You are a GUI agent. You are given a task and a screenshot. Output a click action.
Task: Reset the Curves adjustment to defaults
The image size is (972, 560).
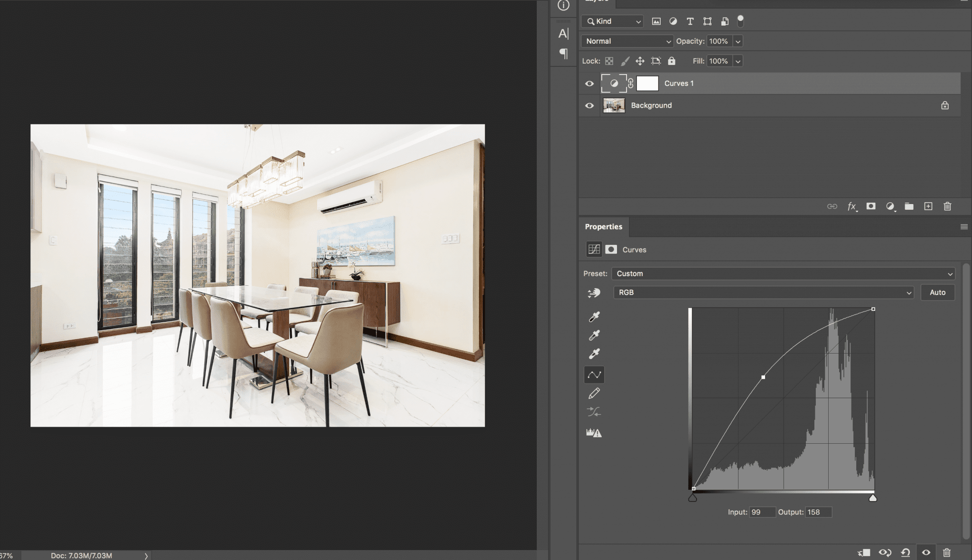point(906,552)
